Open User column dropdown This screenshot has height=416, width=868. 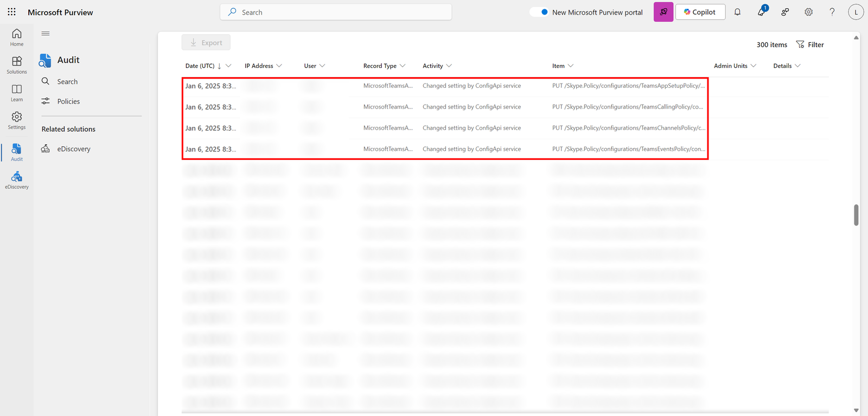click(x=322, y=66)
